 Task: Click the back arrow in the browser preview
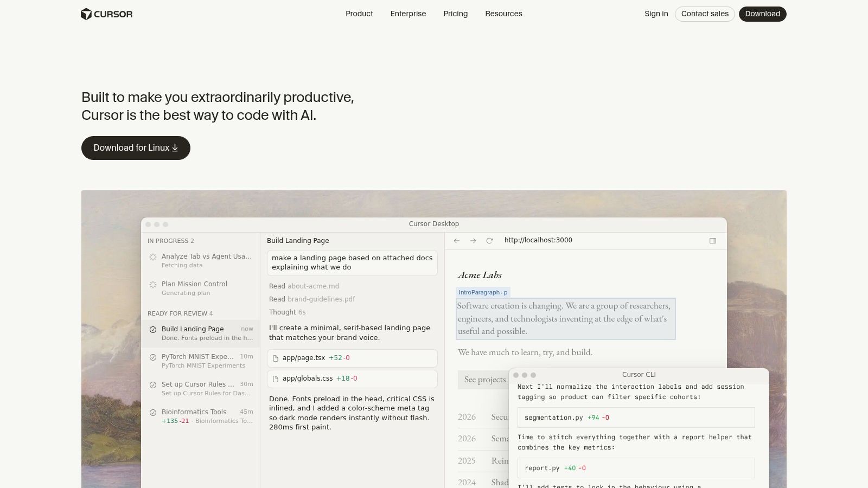457,241
